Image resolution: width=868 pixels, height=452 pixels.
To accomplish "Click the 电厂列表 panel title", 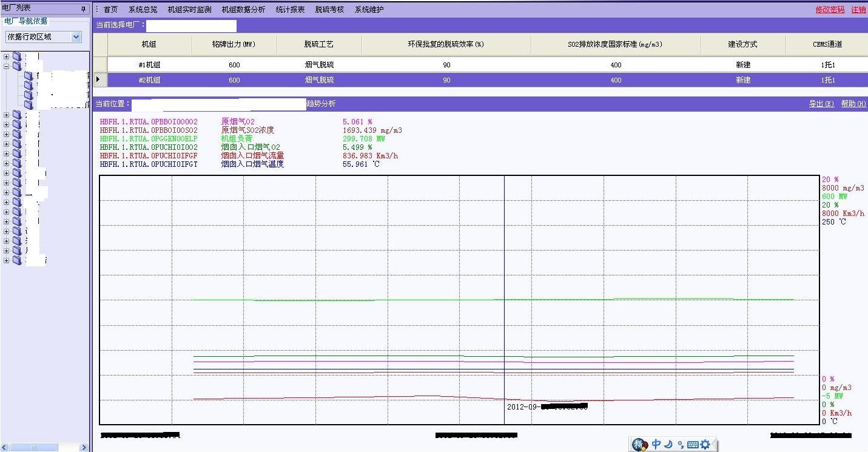I will [16, 8].
